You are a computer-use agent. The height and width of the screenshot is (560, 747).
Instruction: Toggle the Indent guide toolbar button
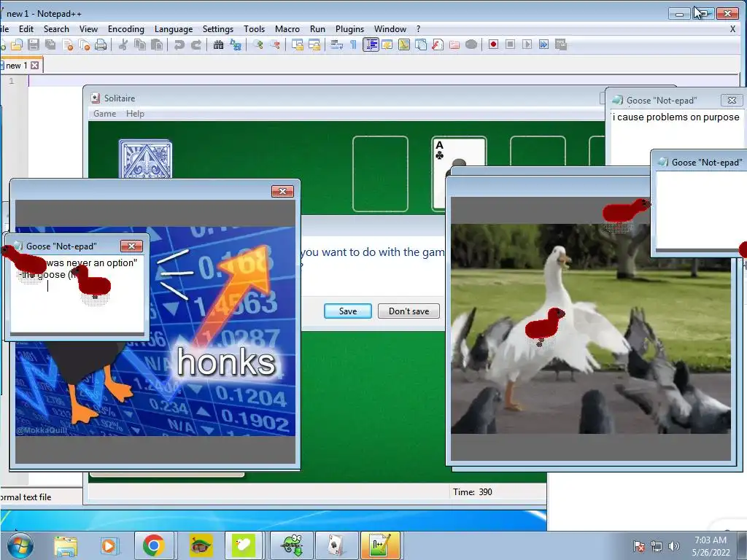[x=371, y=44]
